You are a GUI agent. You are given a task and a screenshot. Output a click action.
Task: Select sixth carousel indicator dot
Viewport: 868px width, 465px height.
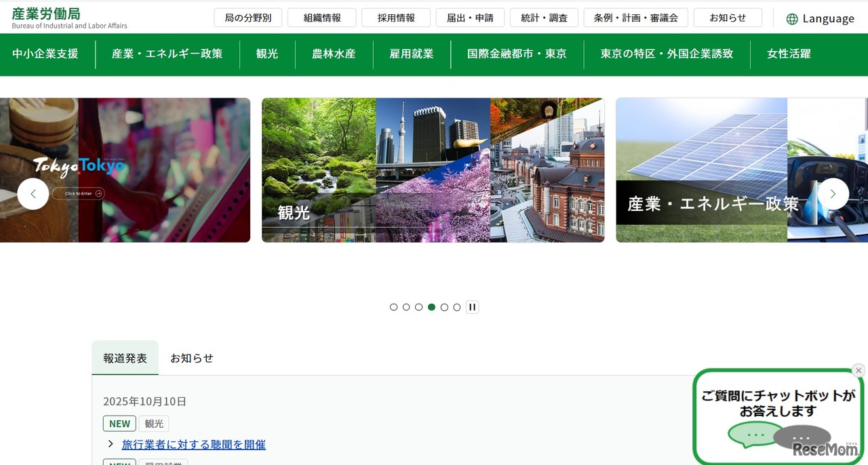pyautogui.click(x=457, y=307)
